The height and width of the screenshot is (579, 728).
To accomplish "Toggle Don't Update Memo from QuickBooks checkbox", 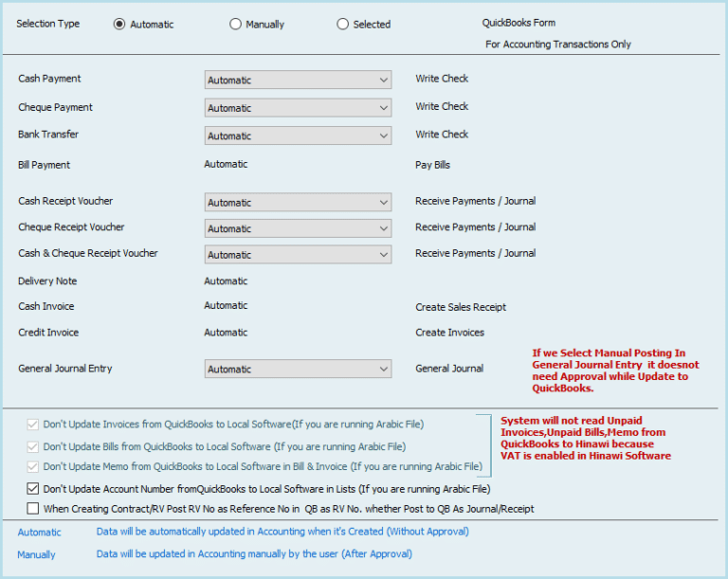I will tap(32, 466).
